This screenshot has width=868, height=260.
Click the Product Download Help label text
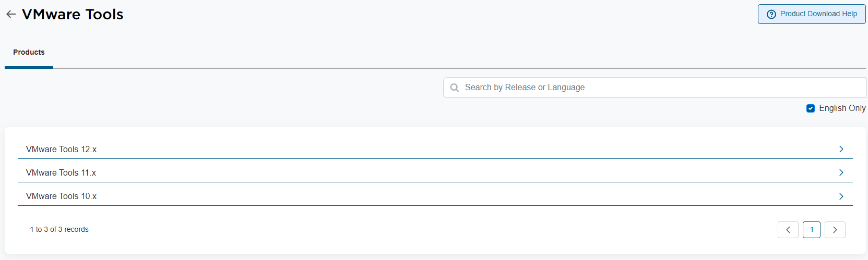tap(818, 14)
